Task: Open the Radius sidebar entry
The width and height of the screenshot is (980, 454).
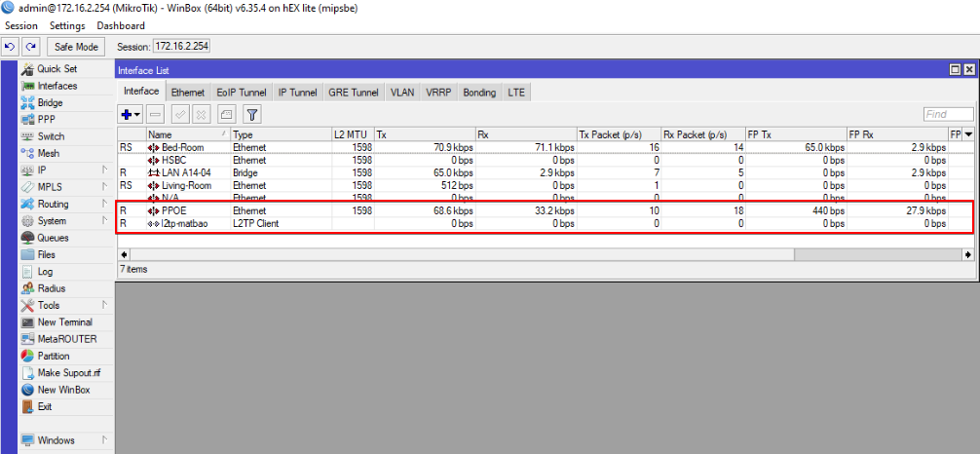Action: 51,288
